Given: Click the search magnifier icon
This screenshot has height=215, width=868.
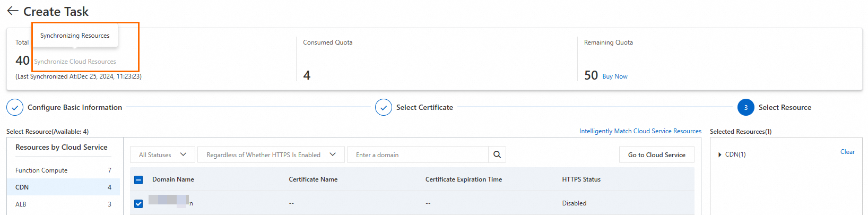Looking at the screenshot, I should coord(497,154).
